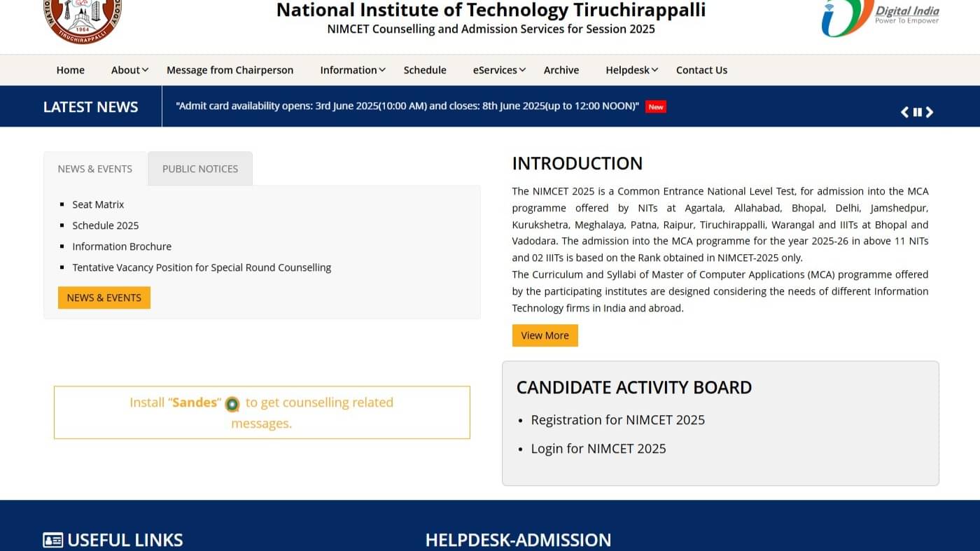Pause the scrolling Latest News ticker
This screenshot has width=980, height=551.
coord(917,112)
